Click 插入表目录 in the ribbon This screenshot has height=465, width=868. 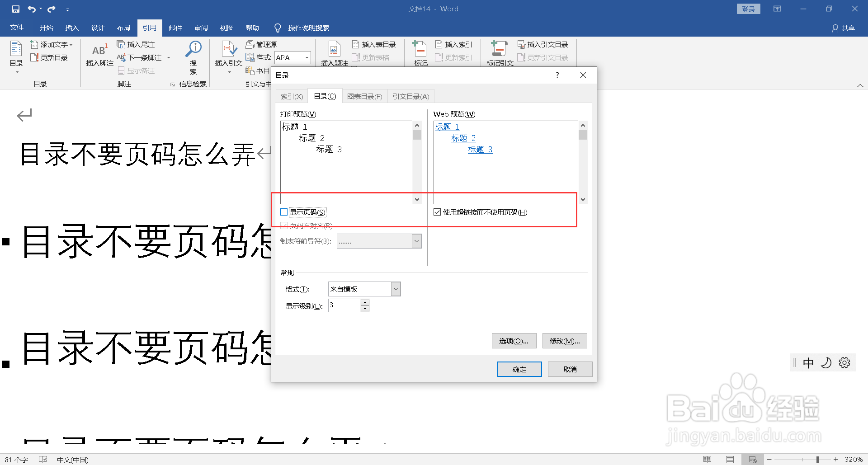374,44
